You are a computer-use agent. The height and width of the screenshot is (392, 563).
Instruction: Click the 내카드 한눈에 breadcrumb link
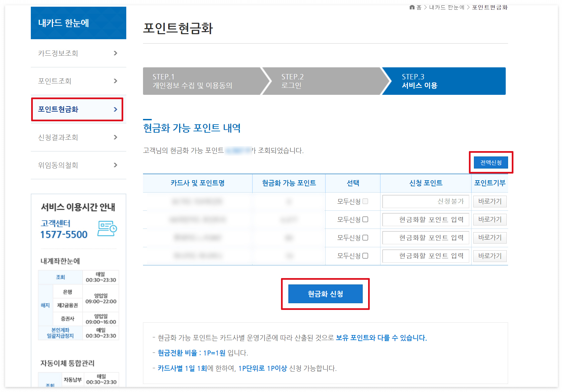click(447, 7)
